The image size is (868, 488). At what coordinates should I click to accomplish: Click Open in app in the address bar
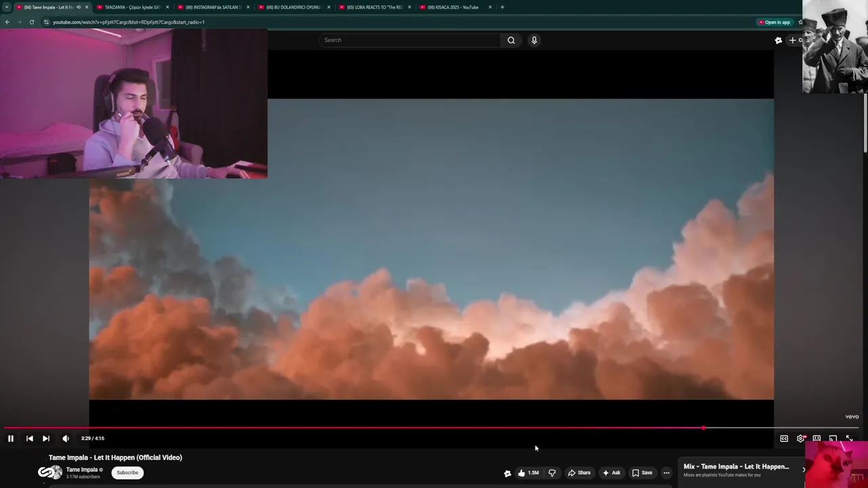point(774,22)
